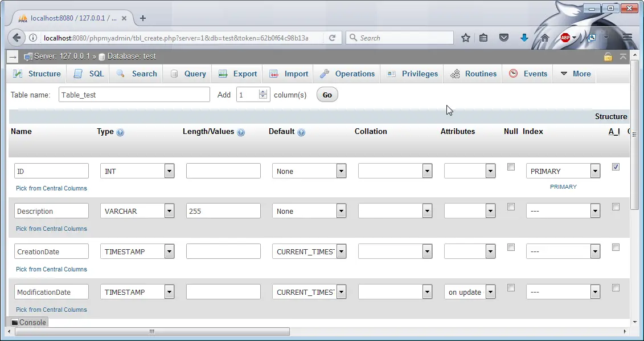Open the on update attributes dropdown
The height and width of the screenshot is (341, 644).
click(470, 292)
